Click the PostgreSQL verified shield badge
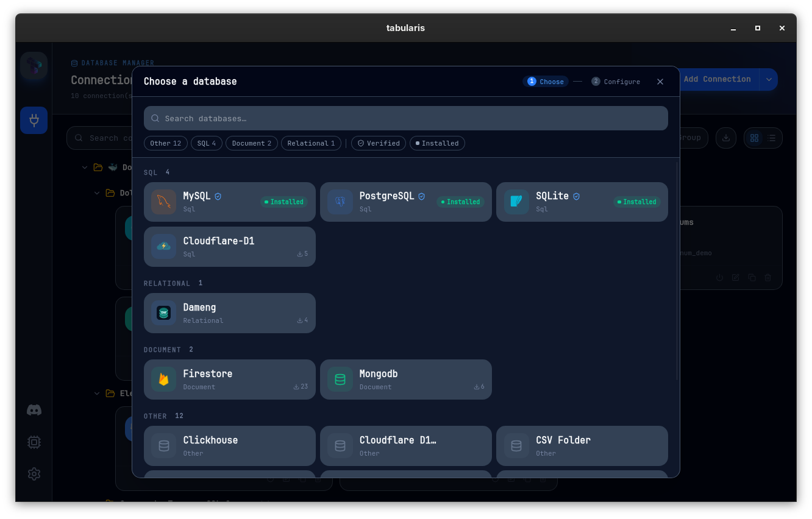Image resolution: width=812 pixels, height=519 pixels. pos(422,196)
